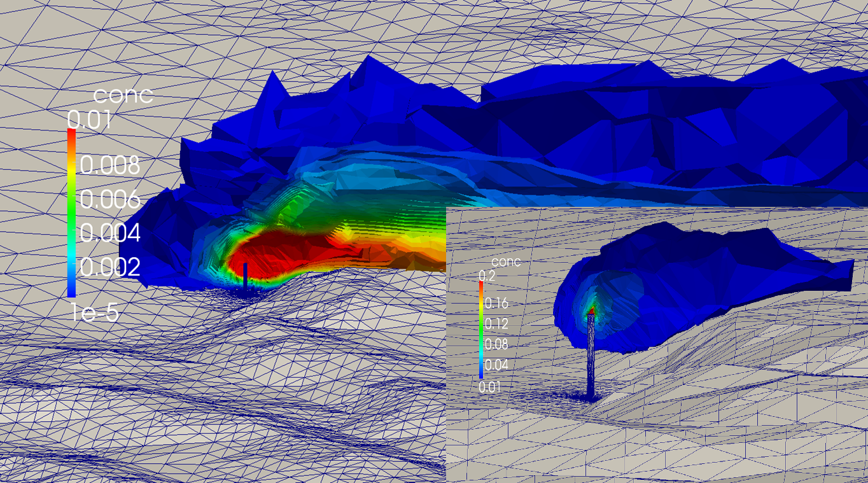Click the 0.006 tick label on main legend
This screenshot has width=868, height=483.
pyautogui.click(x=109, y=200)
